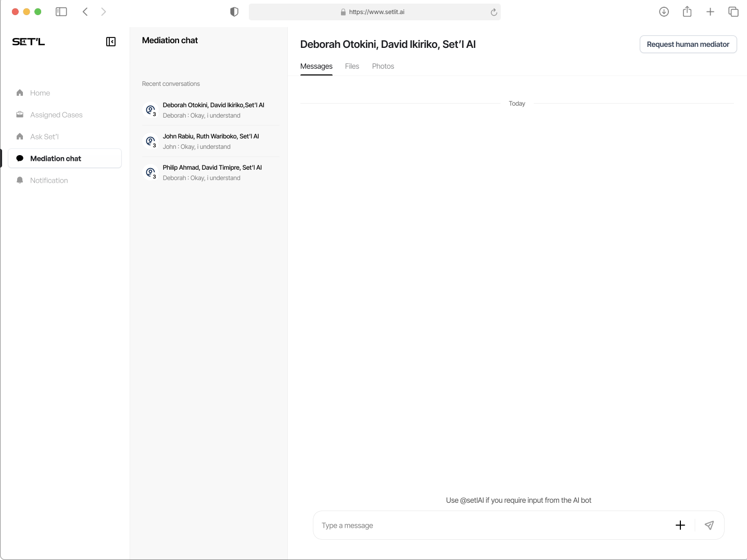Click the plus attachment icon in message box
Image resolution: width=747 pixels, height=560 pixels.
[680, 525]
